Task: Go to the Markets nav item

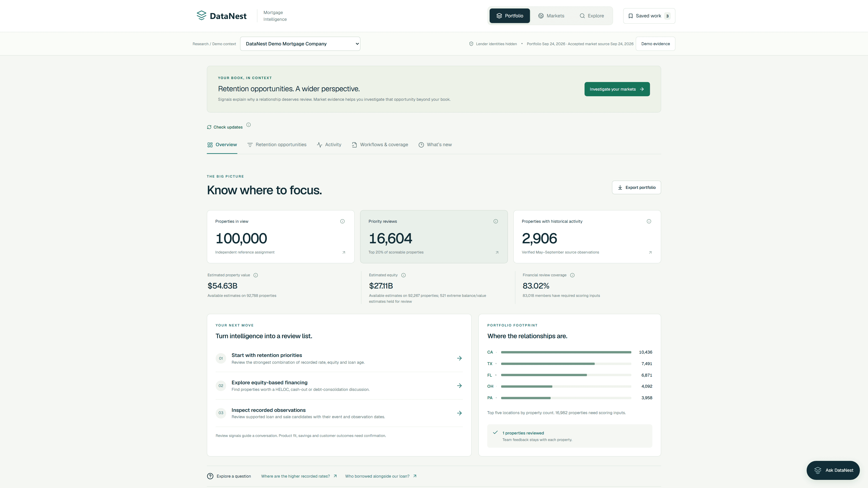Action: pos(551,16)
